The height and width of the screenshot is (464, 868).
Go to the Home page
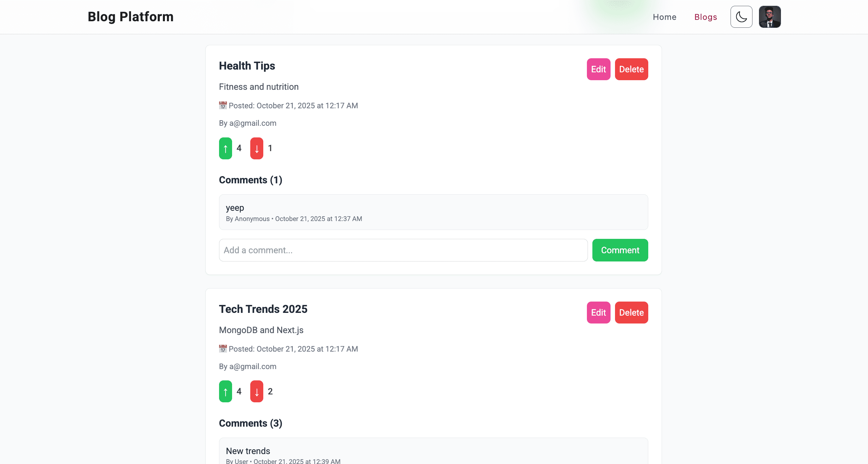tap(664, 17)
